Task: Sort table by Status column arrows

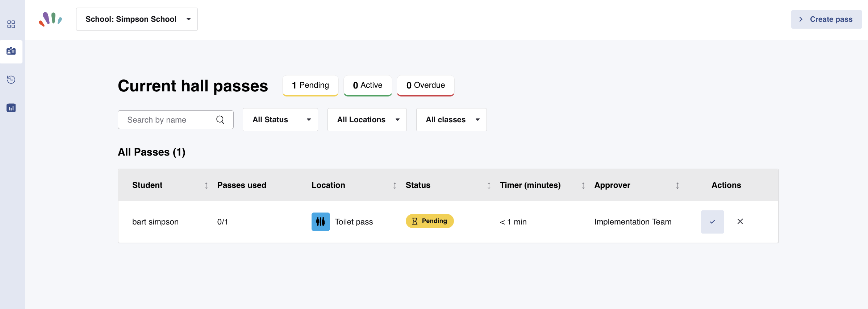Action: 489,185
